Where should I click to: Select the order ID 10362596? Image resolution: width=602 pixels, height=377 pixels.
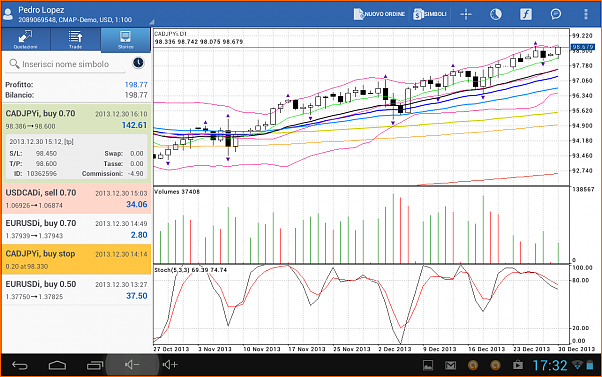pos(41,174)
